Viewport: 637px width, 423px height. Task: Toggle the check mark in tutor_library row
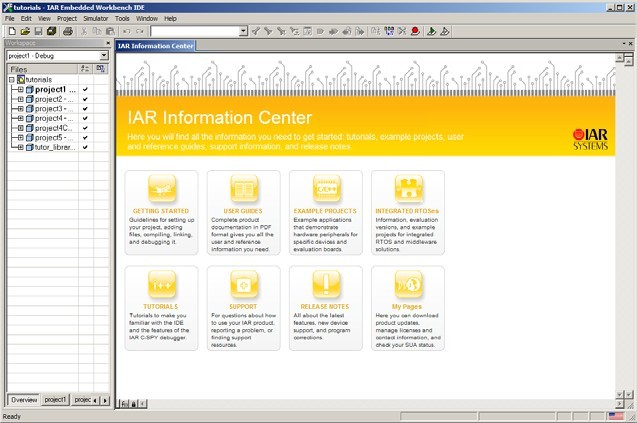(85, 148)
